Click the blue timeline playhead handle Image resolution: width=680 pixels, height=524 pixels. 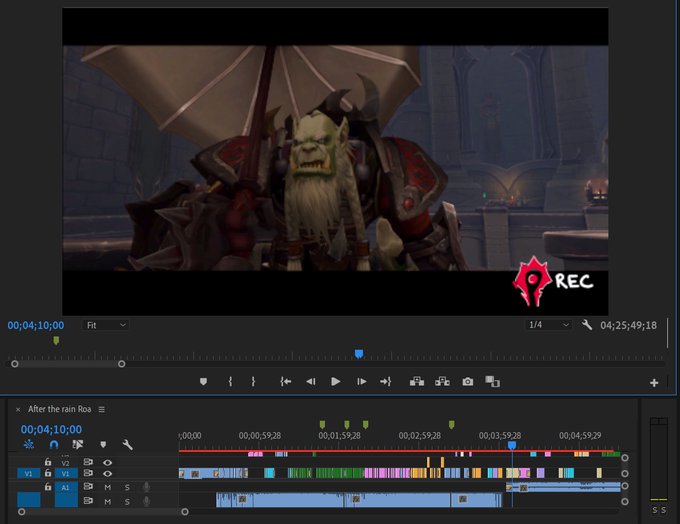(x=512, y=445)
